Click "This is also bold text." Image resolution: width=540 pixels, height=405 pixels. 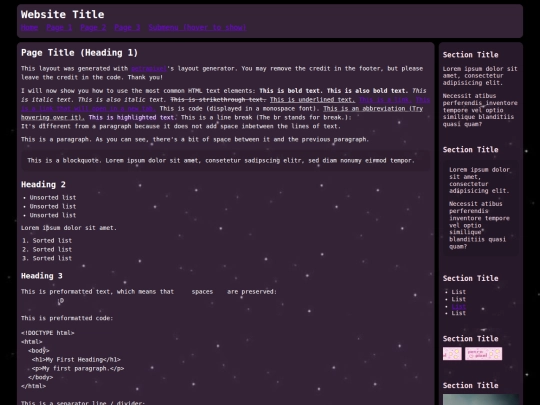coord(367,91)
